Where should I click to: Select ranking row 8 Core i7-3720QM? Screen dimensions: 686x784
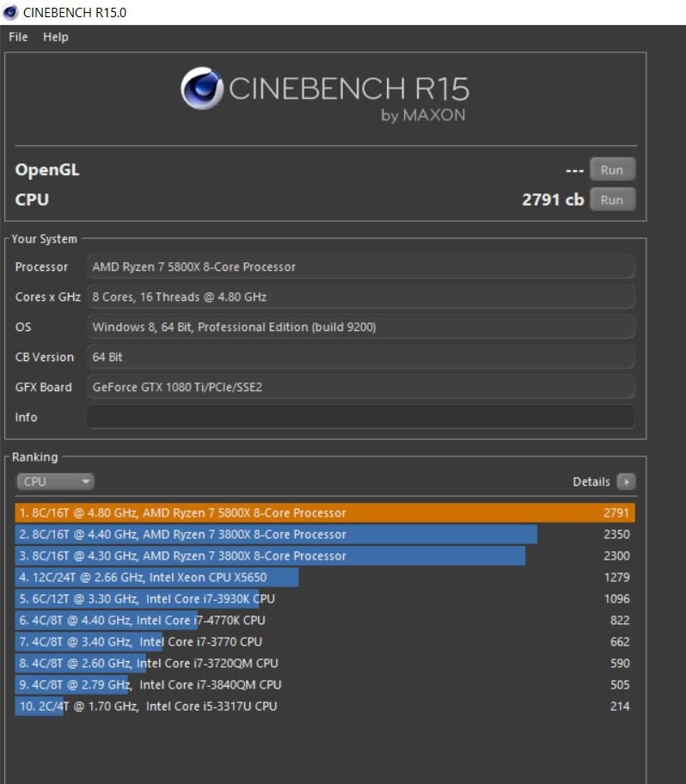pos(325,663)
